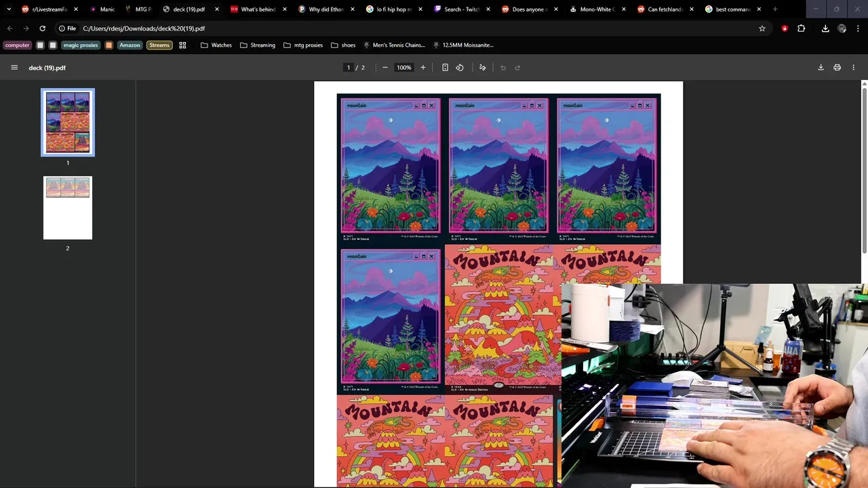
Task: Open the magic proxies bookmark group
Action: pyautogui.click(x=81, y=45)
